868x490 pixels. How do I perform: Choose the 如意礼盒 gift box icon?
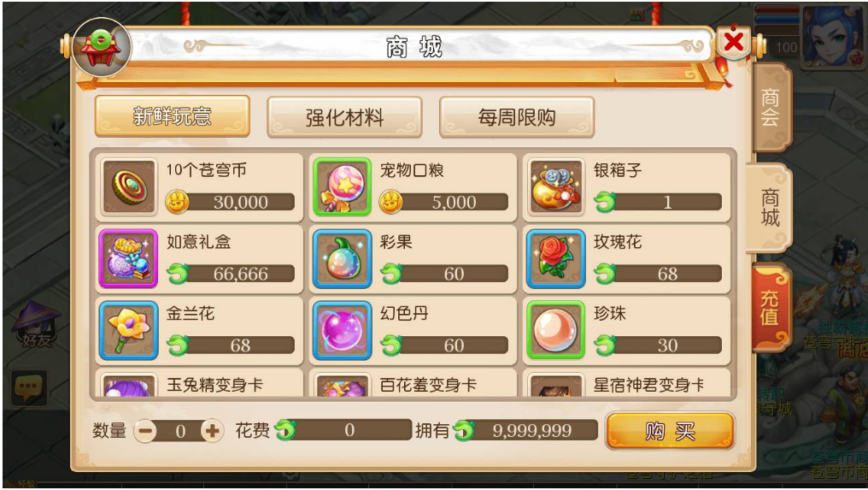pos(129,259)
